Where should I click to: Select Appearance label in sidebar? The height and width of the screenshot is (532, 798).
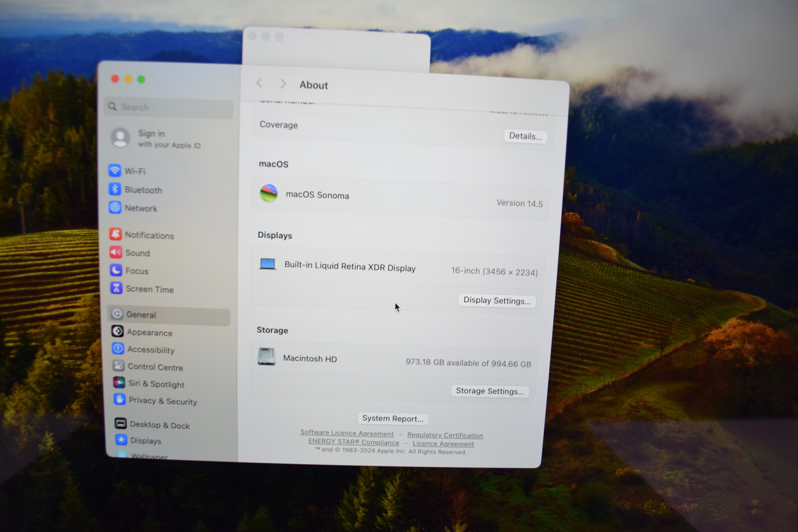point(150,333)
